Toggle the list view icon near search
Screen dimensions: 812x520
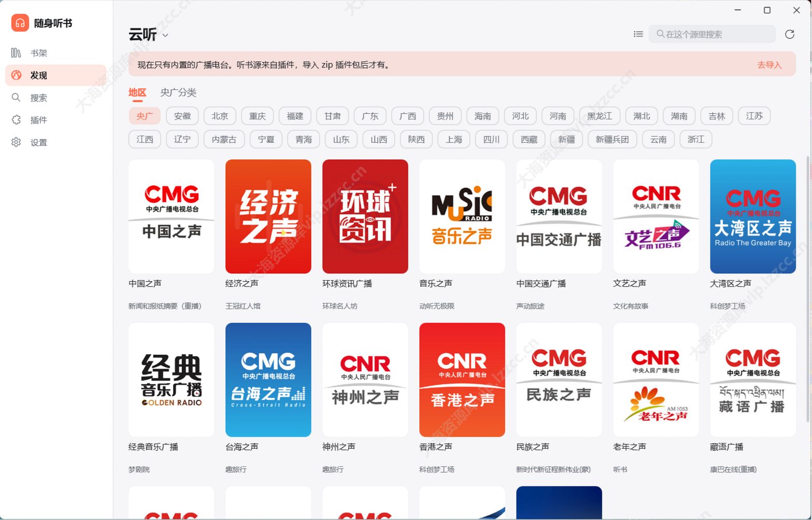coord(638,34)
